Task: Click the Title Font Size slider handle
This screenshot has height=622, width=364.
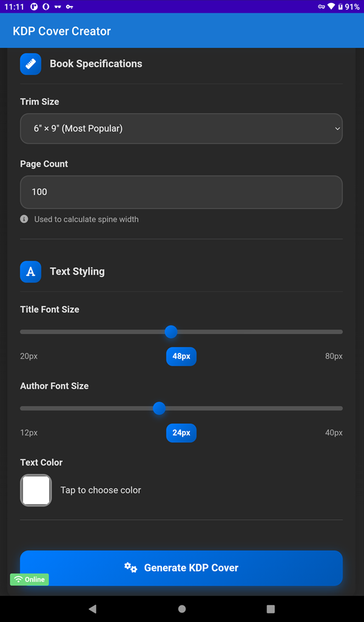Action: click(170, 332)
